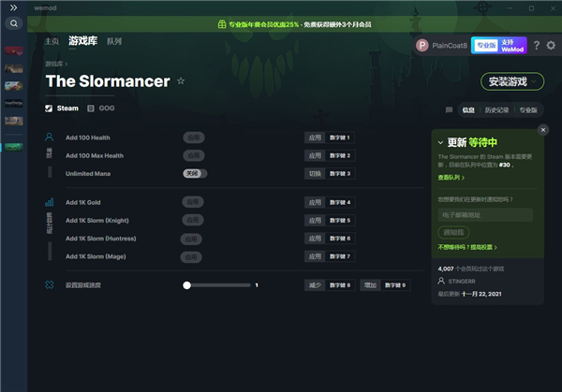Viewport: 562px width, 392px height.
Task: Open the second game thumbnail in sidebar
Action: point(14,68)
